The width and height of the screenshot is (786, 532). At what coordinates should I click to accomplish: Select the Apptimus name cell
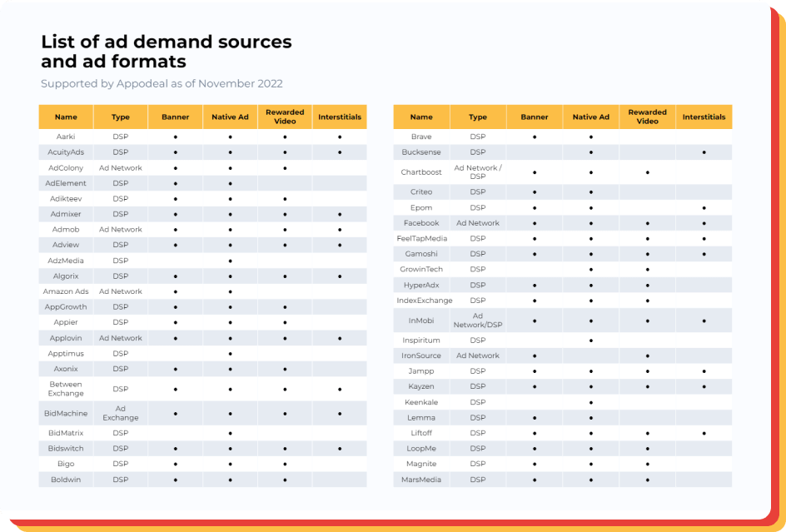tap(66, 354)
